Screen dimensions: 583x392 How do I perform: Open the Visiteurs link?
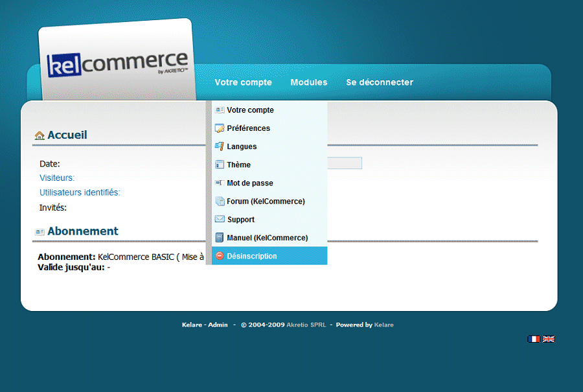pyautogui.click(x=57, y=178)
